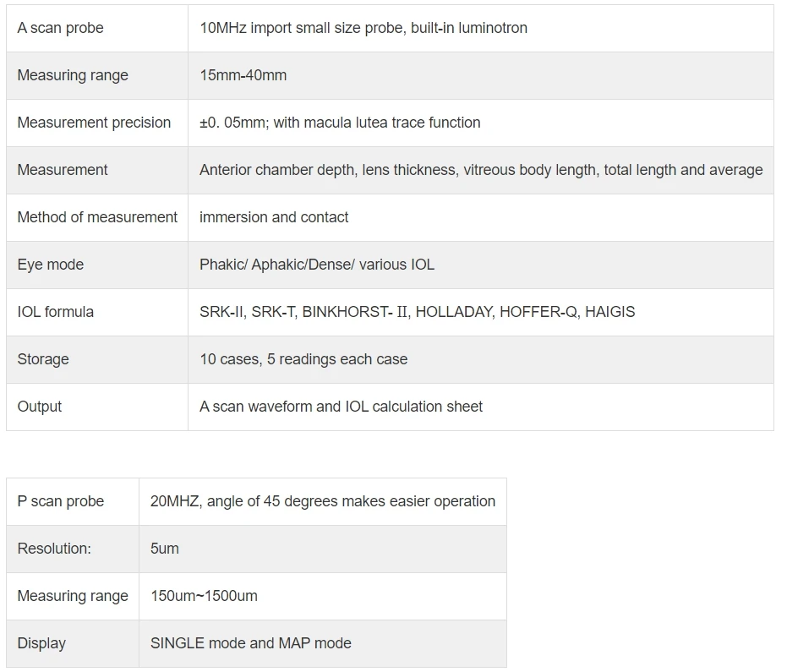Click the "Anterior chamber depth" description cell

pos(480,170)
